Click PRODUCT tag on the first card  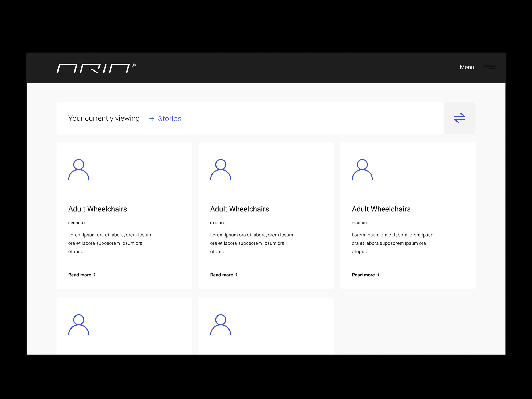(77, 223)
